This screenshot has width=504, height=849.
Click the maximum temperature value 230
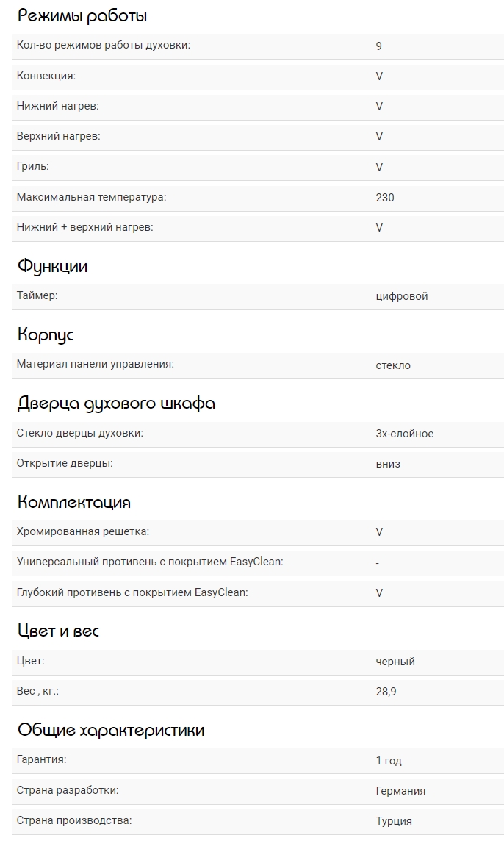[x=385, y=198]
